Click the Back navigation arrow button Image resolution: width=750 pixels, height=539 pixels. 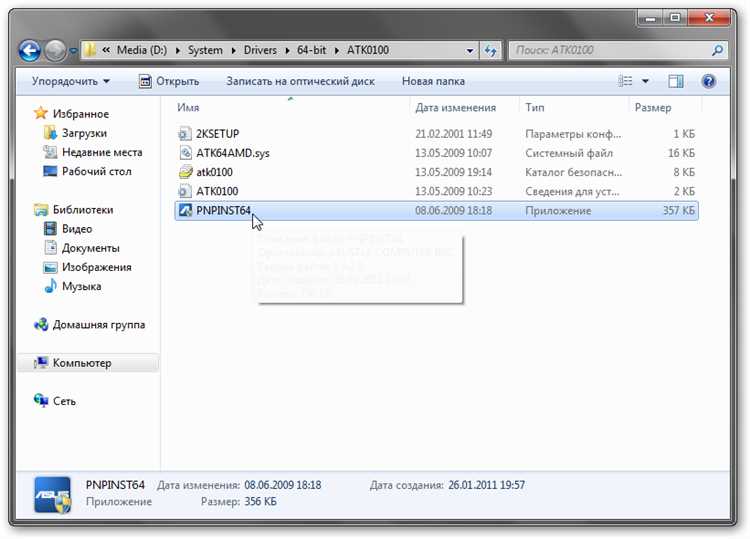(x=29, y=50)
